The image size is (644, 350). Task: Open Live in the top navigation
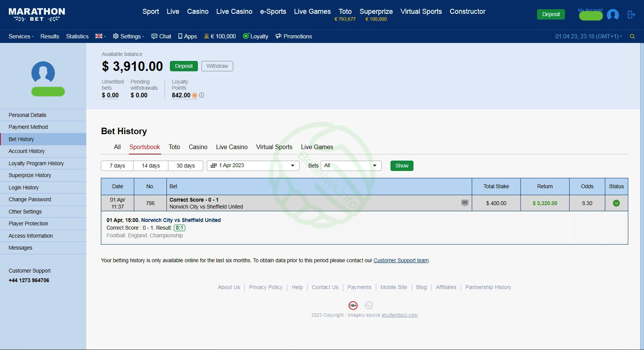click(x=173, y=12)
